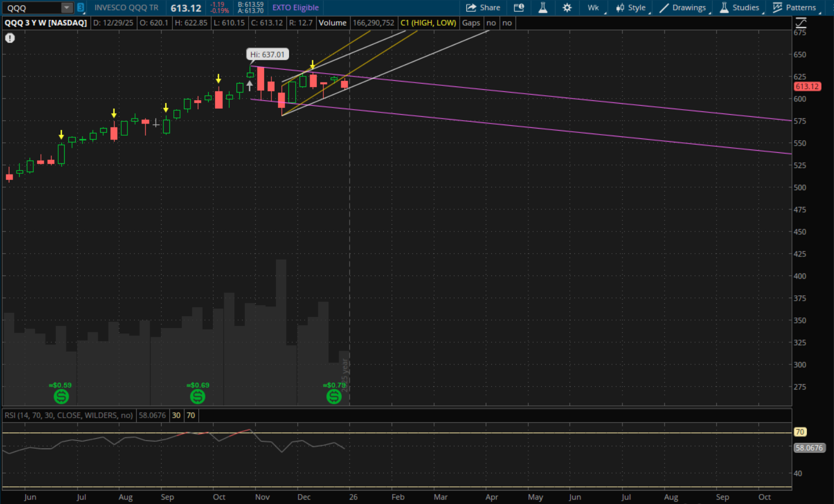Open the calendar events icon beside Share
Image resolution: width=834 pixels, height=504 pixels.
click(519, 8)
